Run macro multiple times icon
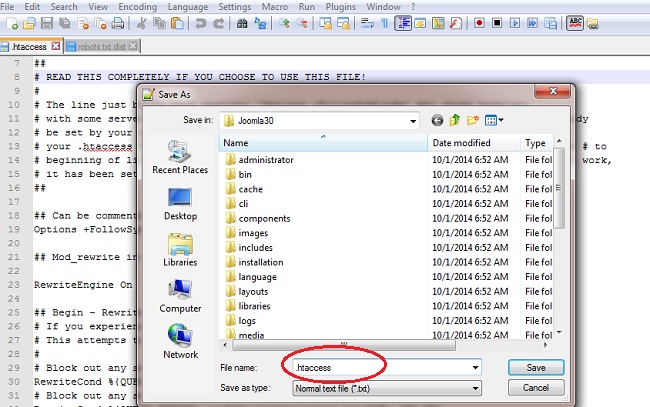The width and height of the screenshot is (650, 407). click(x=533, y=23)
